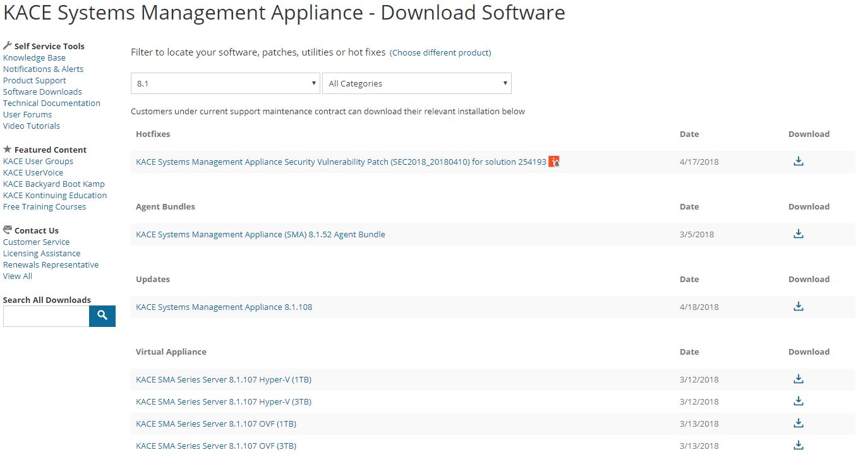Click the Self Service Tools heading
The width and height of the screenshot is (868, 462).
49,46
